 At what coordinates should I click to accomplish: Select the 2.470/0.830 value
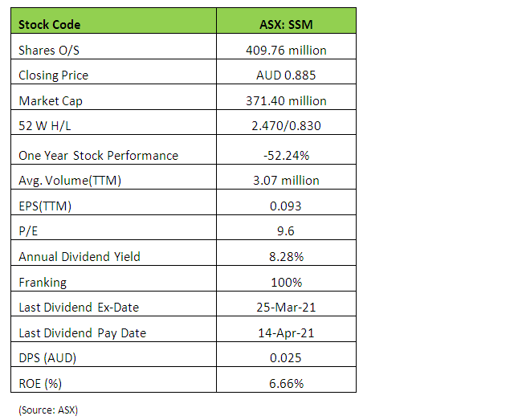286,127
